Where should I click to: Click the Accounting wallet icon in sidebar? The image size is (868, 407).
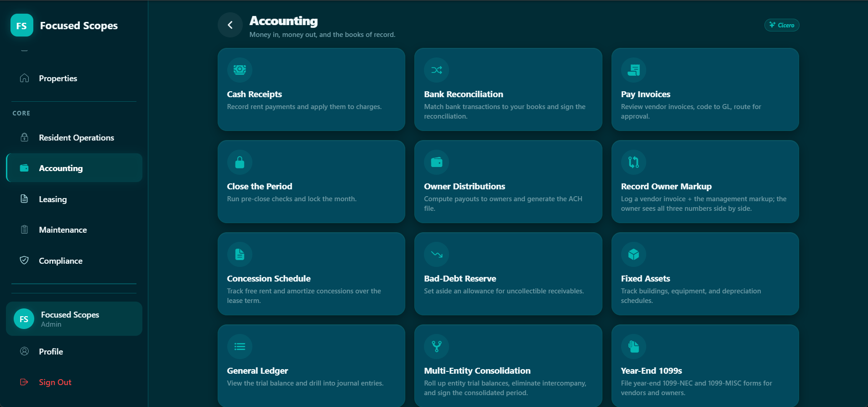coord(25,168)
